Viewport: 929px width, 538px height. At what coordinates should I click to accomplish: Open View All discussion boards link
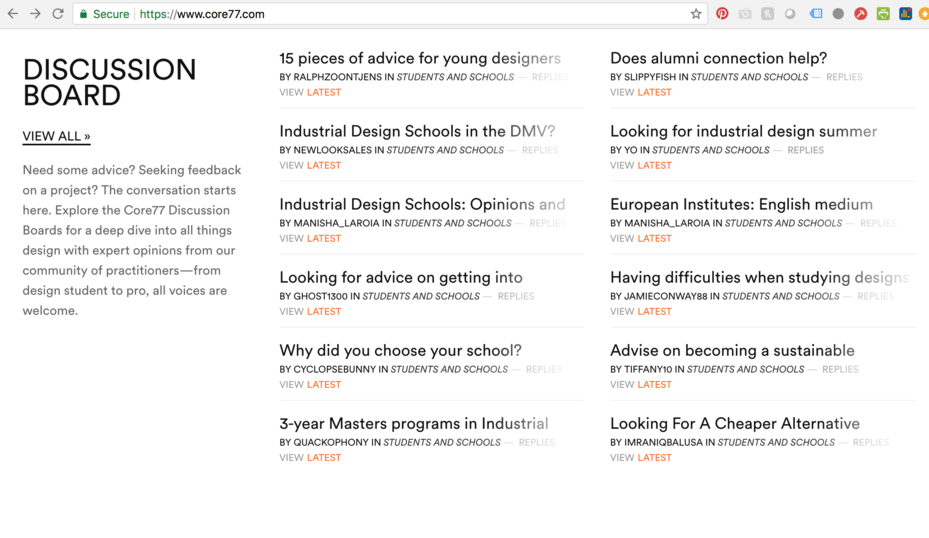click(56, 136)
